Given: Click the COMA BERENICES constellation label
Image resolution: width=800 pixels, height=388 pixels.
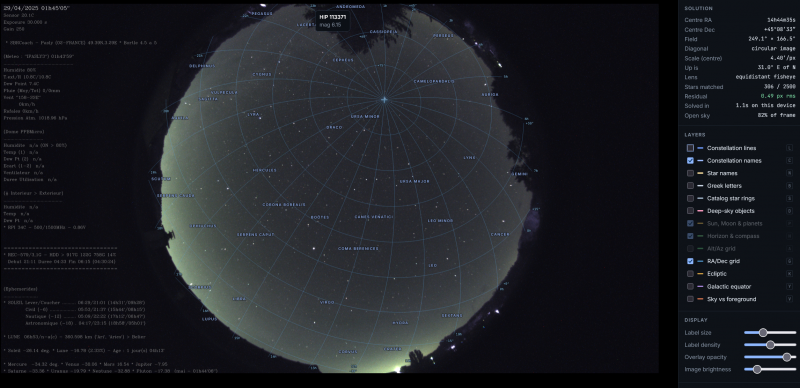Looking at the screenshot, I should coord(359,249).
